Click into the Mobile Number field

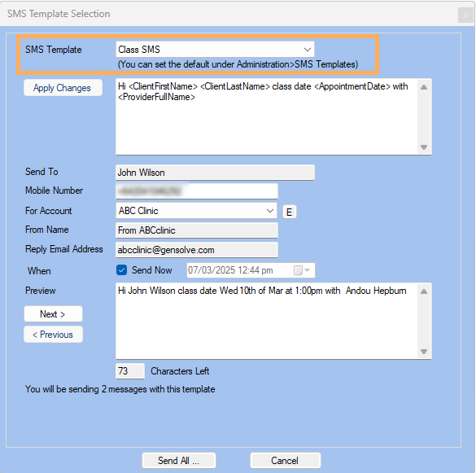pyautogui.click(x=197, y=191)
